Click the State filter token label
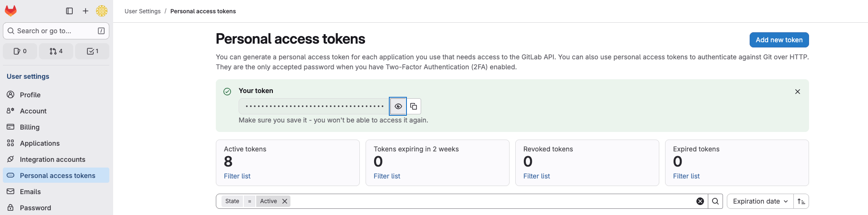Image resolution: width=868 pixels, height=215 pixels. [232, 201]
